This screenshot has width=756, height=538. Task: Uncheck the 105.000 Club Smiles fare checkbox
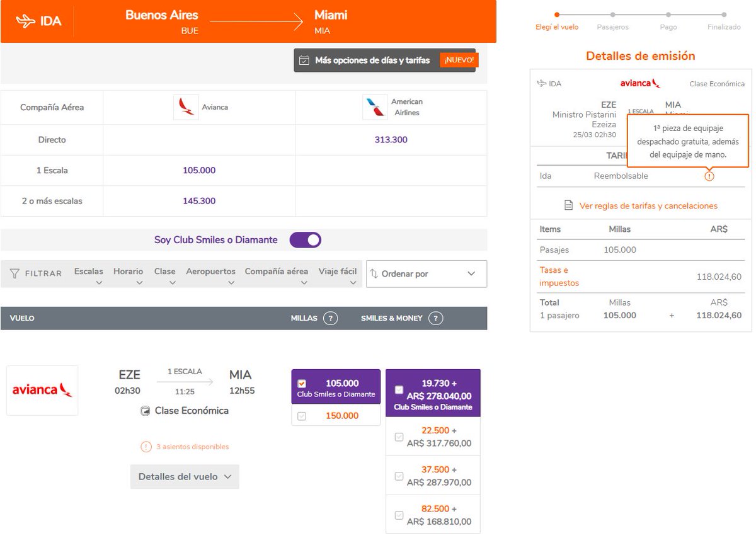(x=302, y=383)
